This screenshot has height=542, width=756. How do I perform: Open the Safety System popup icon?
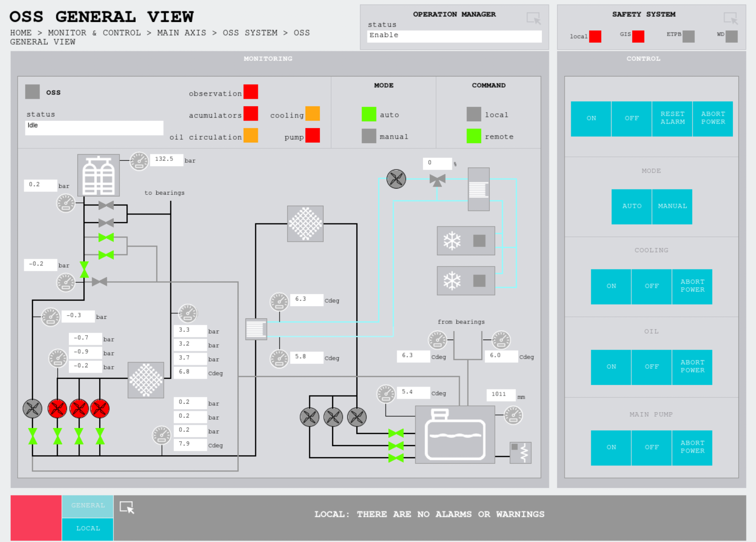[x=730, y=18]
